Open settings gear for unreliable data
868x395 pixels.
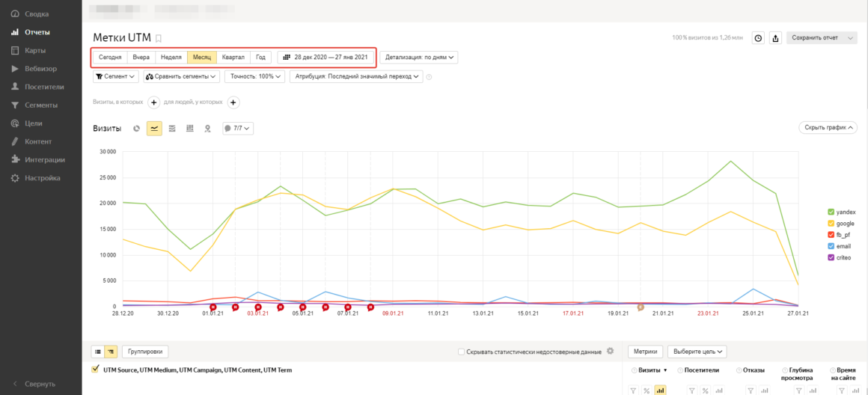point(610,351)
